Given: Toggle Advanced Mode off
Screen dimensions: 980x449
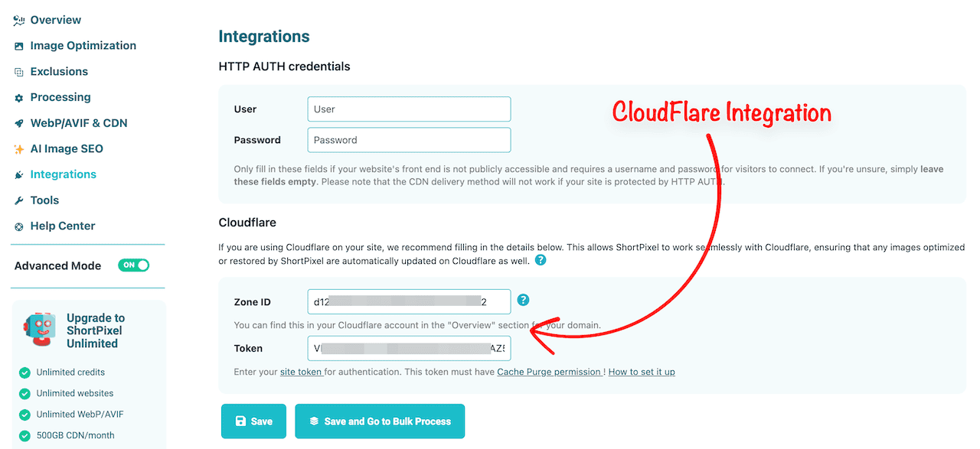Looking at the screenshot, I should pos(133,265).
